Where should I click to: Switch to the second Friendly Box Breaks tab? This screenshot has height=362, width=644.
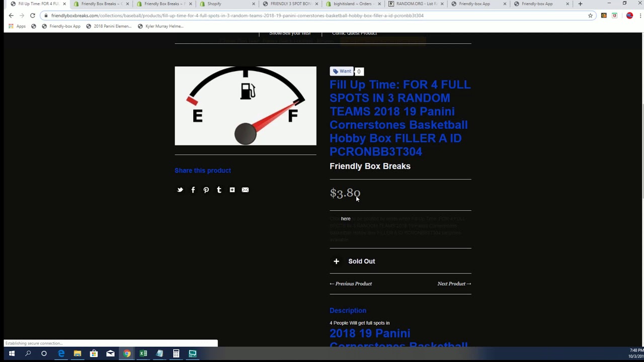click(x=164, y=4)
